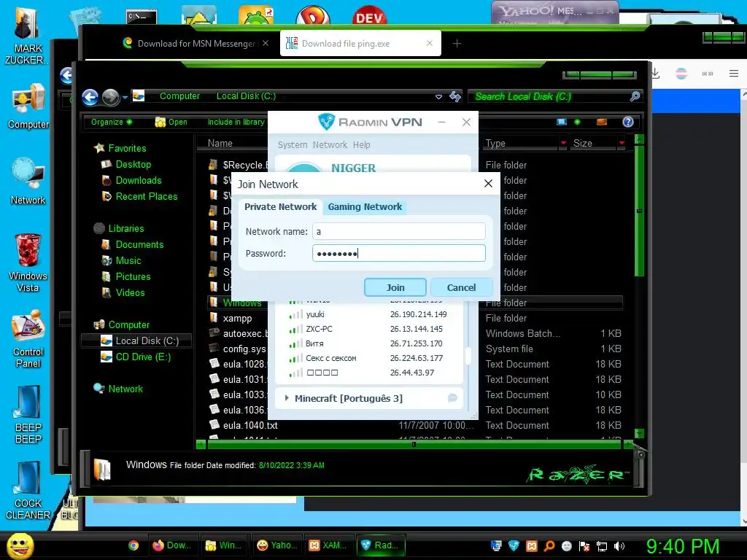Open Radmin VPN System menu
Viewport: 747px width, 560px height.
pos(293,145)
